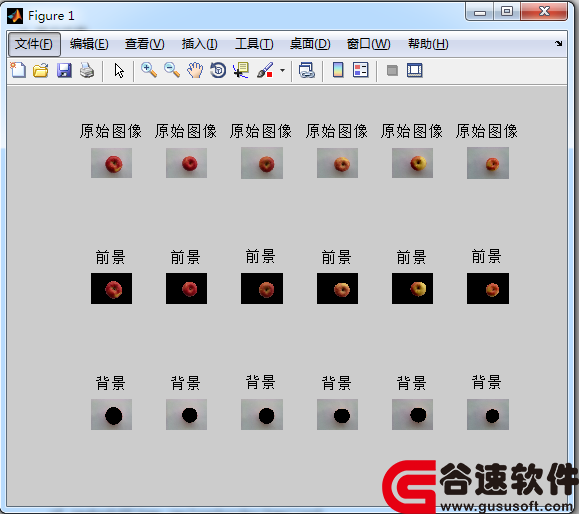
Task: Click first 背景 title text
Action: [111, 383]
